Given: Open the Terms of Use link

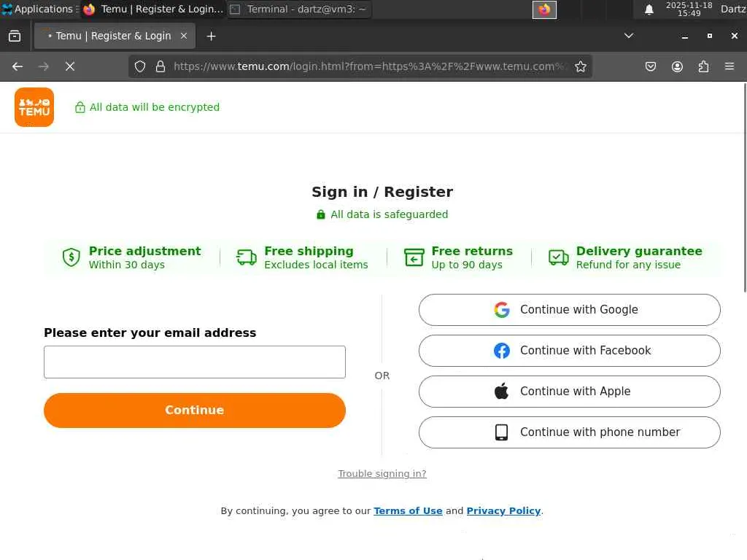Looking at the screenshot, I should [408, 511].
